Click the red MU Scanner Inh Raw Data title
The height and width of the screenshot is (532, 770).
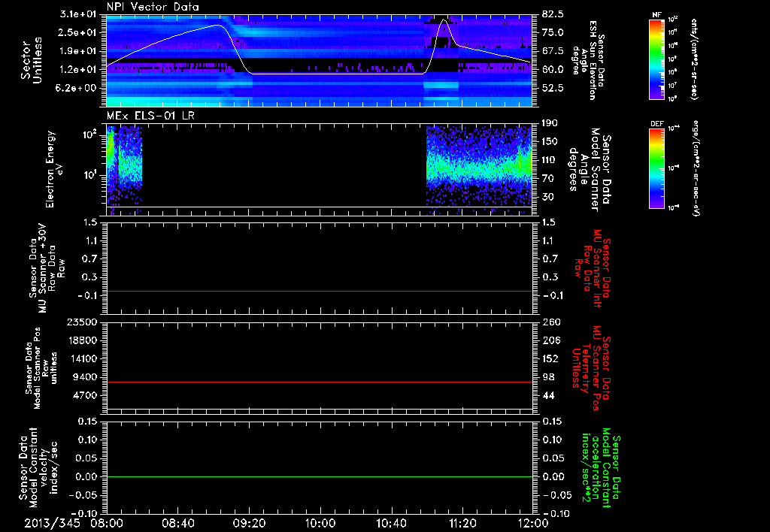tap(594, 268)
